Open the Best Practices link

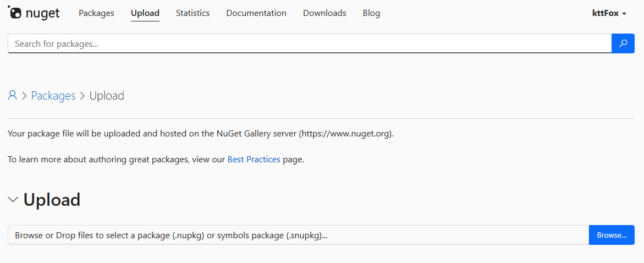[254, 160]
